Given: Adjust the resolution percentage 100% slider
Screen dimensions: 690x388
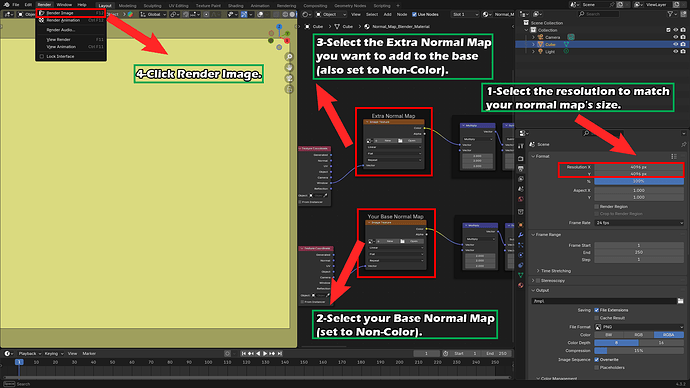Looking at the screenshot, I should (x=639, y=181).
